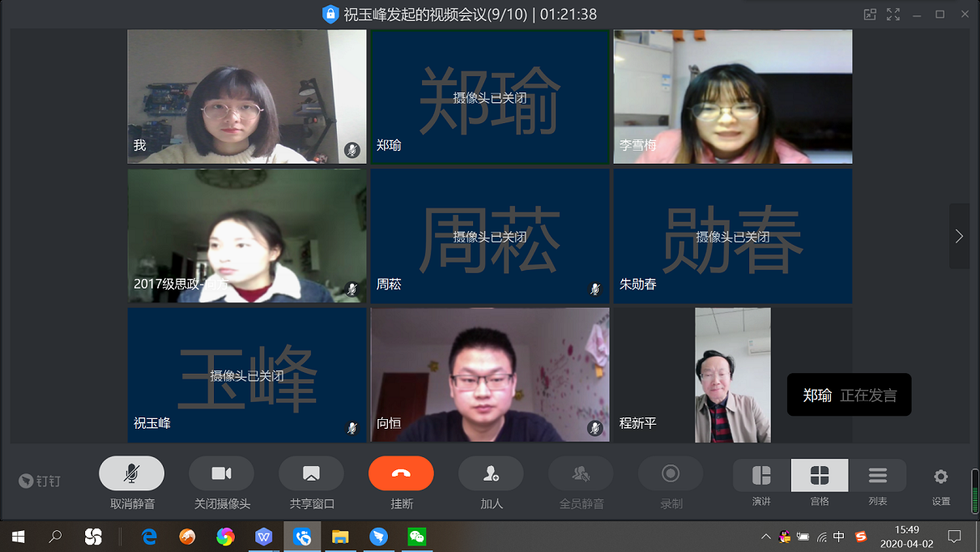
Task: Toggle mute all participants (全员静音)
Action: (581, 474)
